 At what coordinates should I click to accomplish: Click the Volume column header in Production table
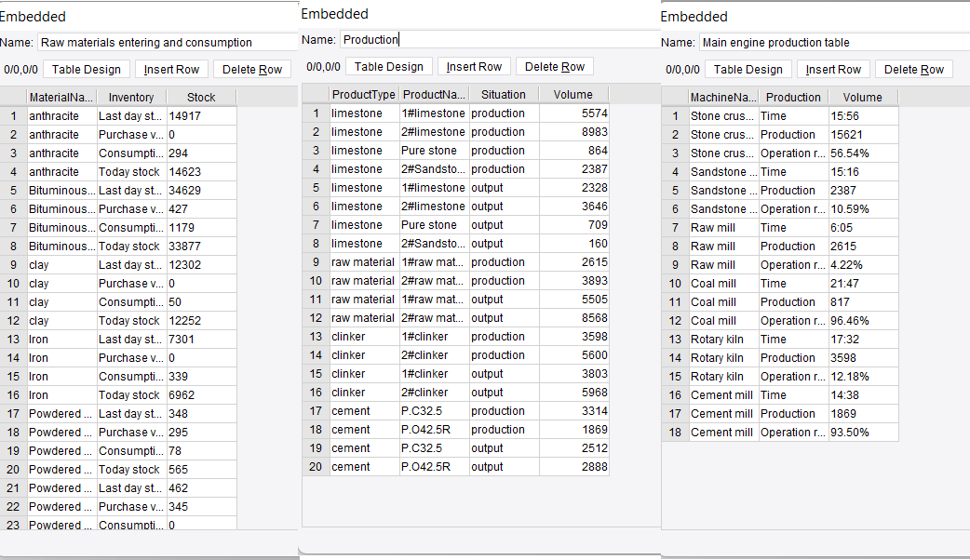pos(573,94)
